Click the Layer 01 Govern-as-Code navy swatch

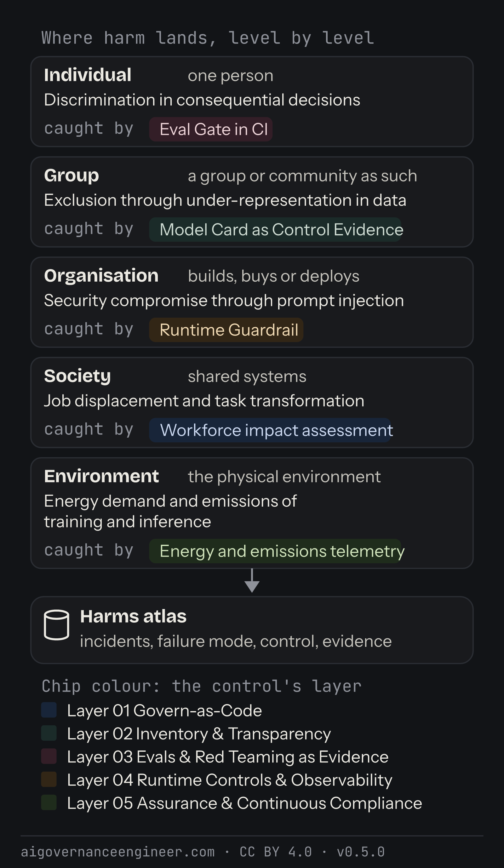click(x=49, y=710)
